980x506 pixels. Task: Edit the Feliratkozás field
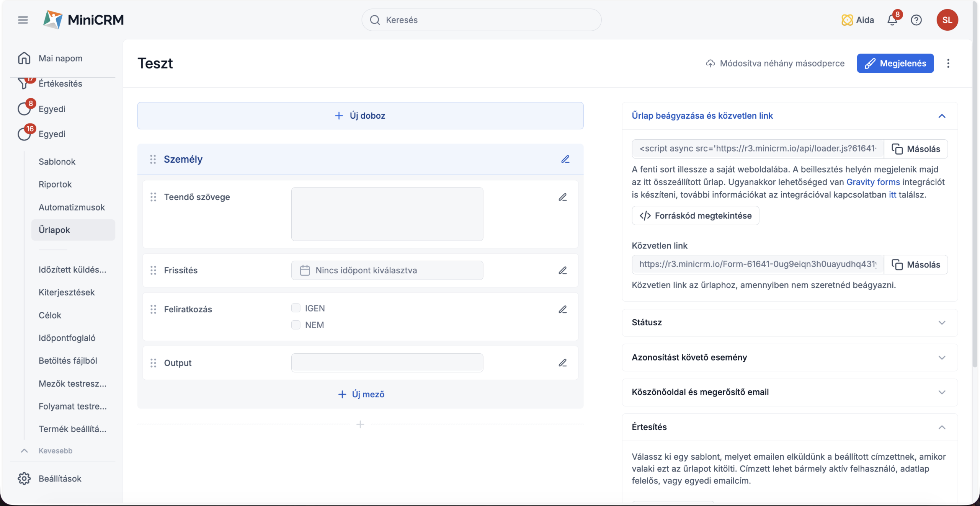pos(562,309)
